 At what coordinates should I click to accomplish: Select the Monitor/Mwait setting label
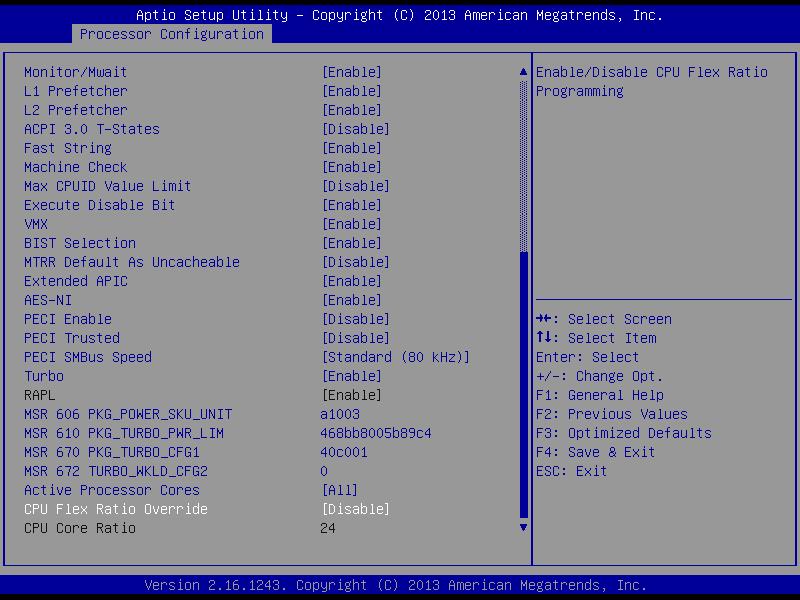(x=76, y=72)
